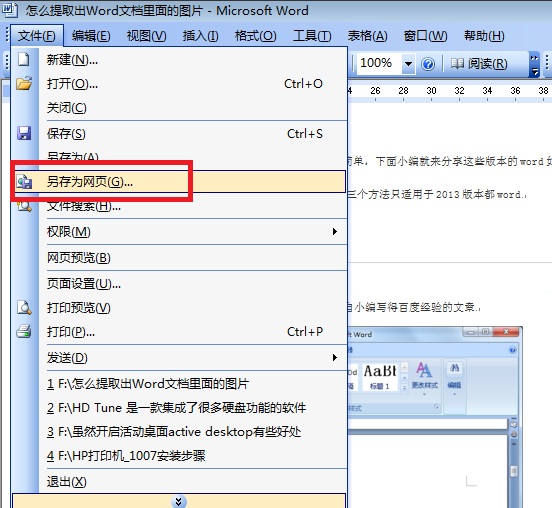
Task: Expand the 权限(M) submenu
Action: [x=179, y=232]
